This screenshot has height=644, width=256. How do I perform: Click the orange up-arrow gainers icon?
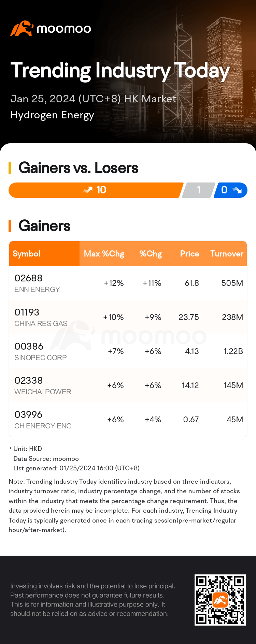tap(88, 190)
